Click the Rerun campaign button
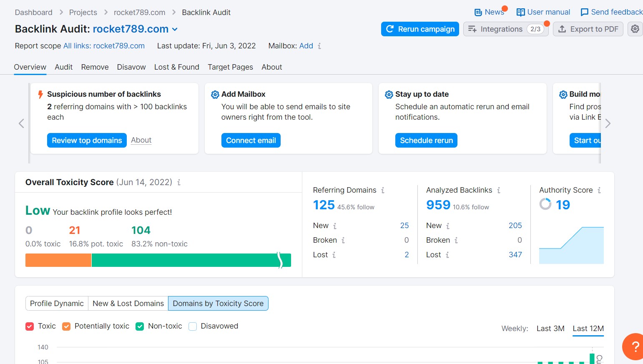The height and width of the screenshot is (364, 643). [x=420, y=29]
